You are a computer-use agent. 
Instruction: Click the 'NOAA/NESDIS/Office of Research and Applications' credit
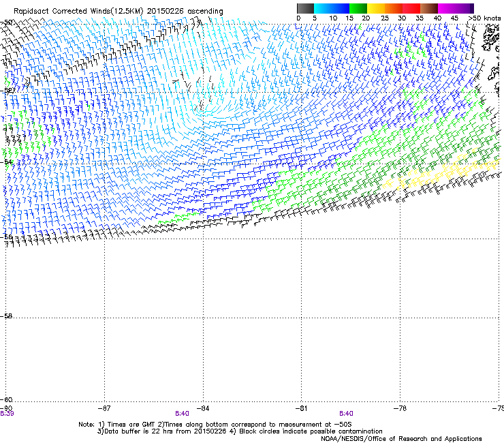(401, 439)
